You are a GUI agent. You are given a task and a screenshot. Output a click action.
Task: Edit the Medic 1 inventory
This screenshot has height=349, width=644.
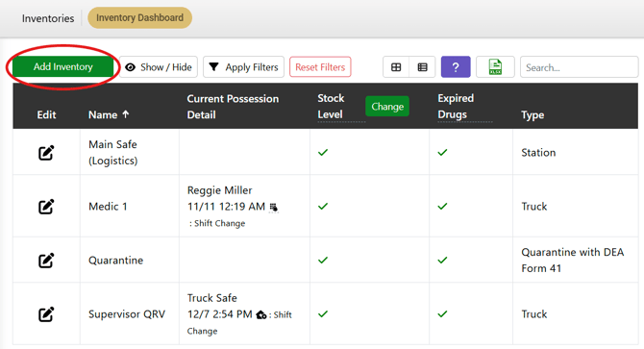pos(46,206)
